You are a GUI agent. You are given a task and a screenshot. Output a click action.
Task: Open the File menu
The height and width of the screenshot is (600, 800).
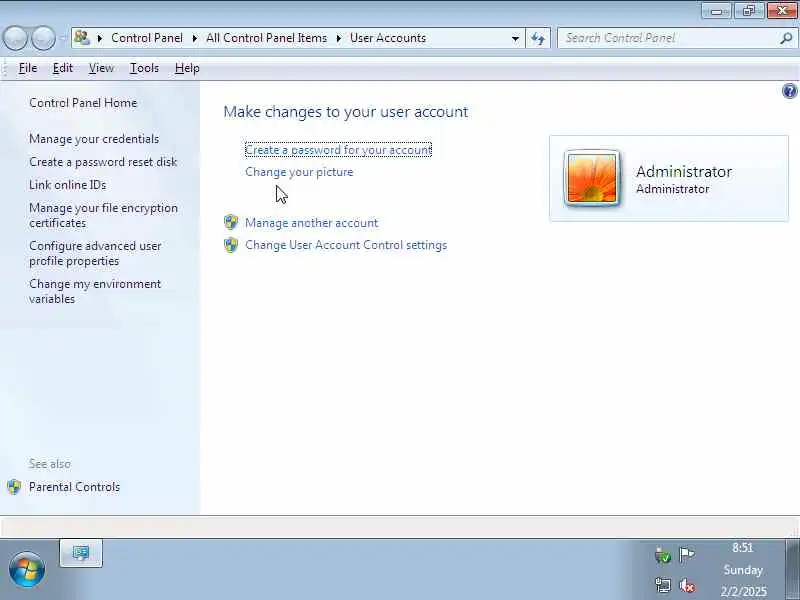28,68
